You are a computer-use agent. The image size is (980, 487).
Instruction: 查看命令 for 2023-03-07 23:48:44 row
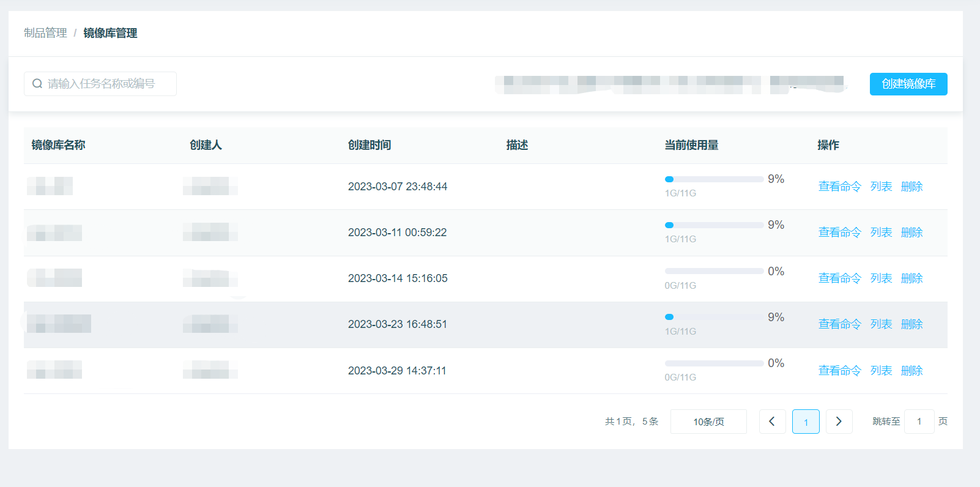point(839,187)
